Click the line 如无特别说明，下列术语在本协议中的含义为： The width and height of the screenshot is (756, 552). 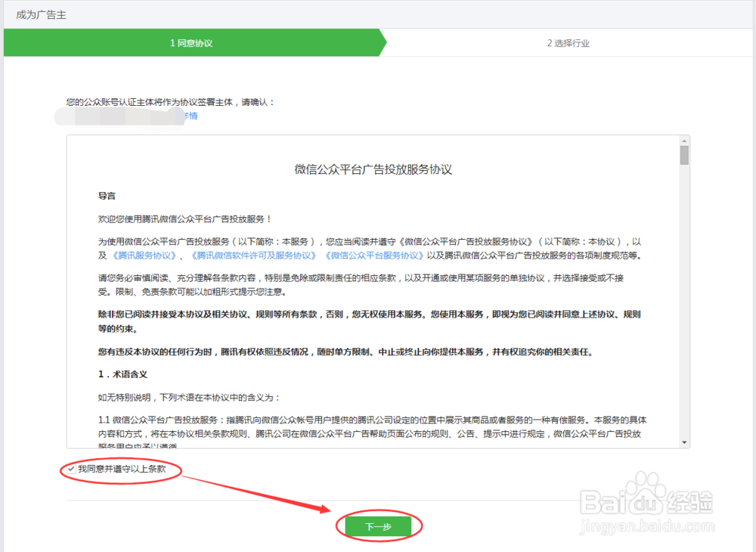(x=189, y=397)
